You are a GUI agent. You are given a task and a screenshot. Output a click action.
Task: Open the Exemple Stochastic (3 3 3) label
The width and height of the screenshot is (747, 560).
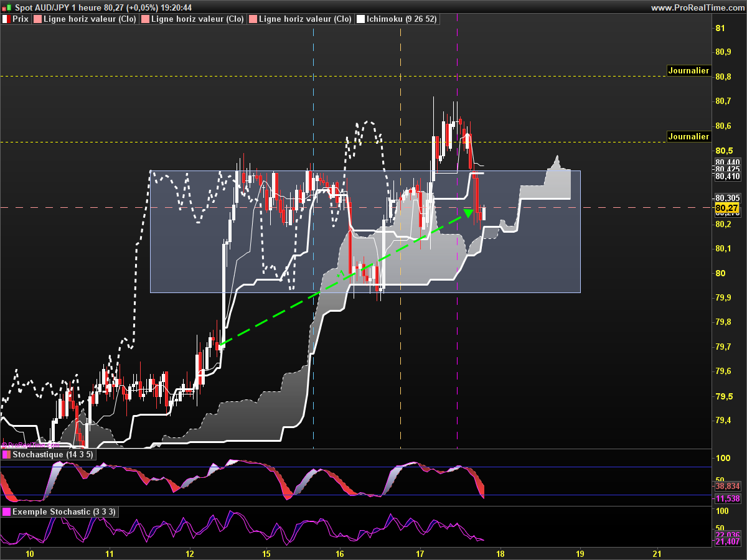tap(64, 511)
